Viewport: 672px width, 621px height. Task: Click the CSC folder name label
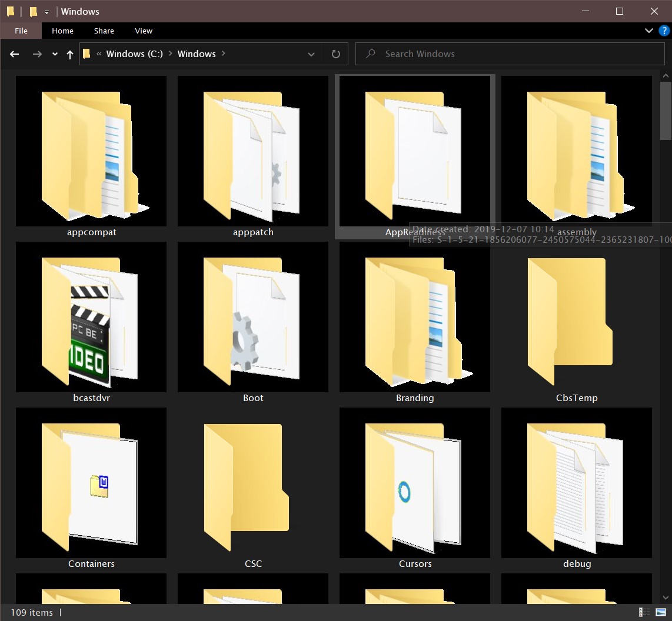pos(253,563)
